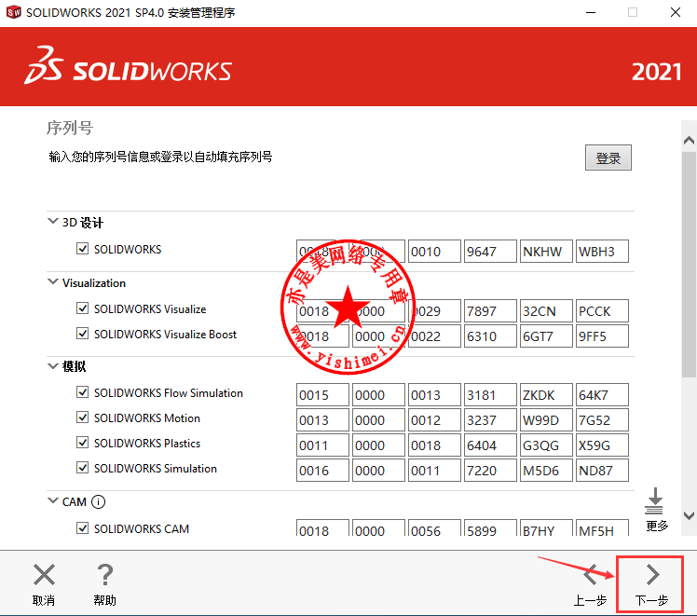Click the scrollbar down arrow

pos(689,515)
